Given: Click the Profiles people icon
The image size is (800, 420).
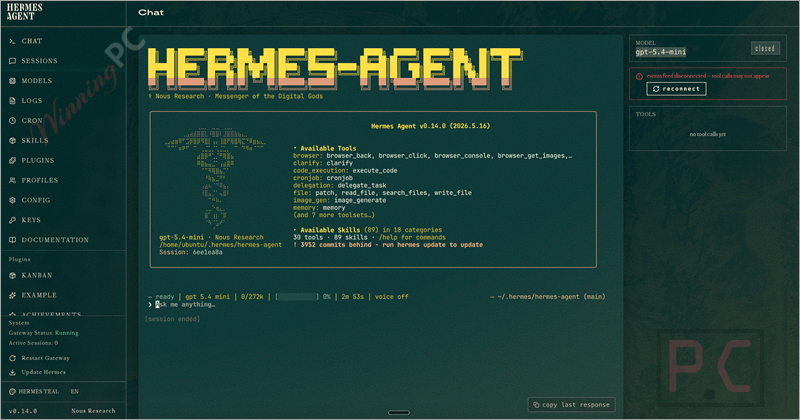Looking at the screenshot, I should click(x=12, y=180).
